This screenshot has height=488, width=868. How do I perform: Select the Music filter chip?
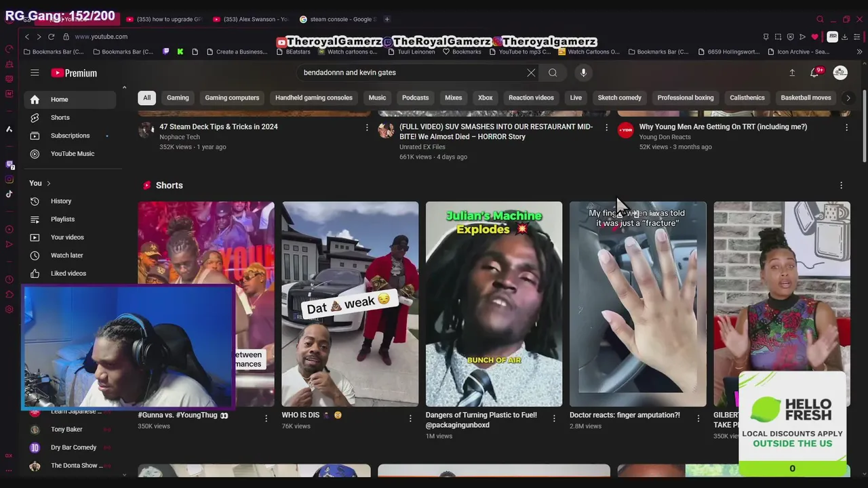(377, 98)
